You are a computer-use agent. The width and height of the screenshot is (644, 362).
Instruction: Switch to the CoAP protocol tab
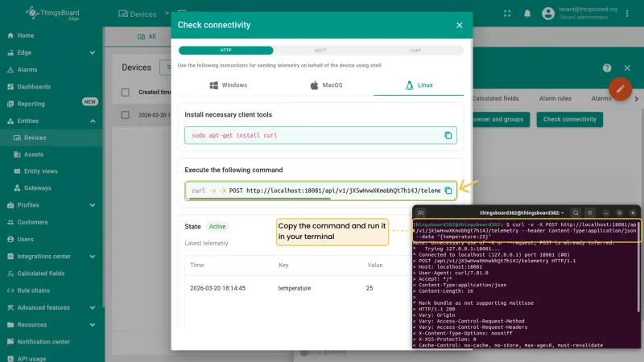[415, 51]
